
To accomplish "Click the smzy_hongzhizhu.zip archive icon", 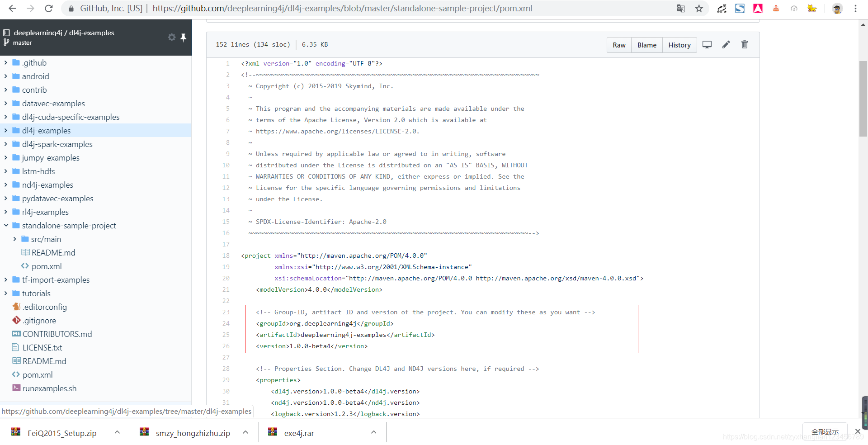I will coord(144,432).
